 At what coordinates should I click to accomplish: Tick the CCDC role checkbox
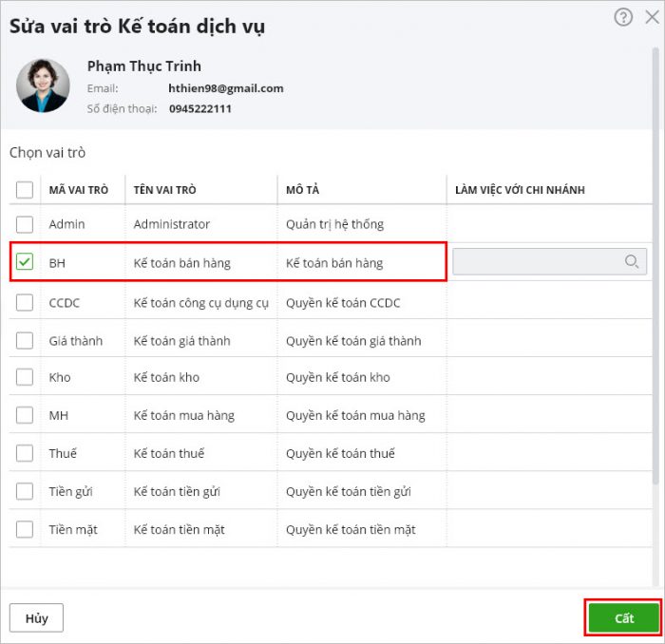tap(25, 302)
